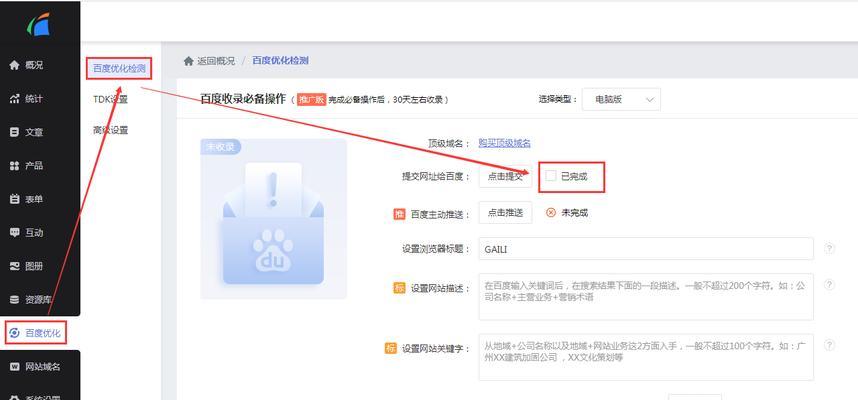Click 购买顶级域名 link
Screen dimensions: 858x400
pyautogui.click(x=505, y=143)
